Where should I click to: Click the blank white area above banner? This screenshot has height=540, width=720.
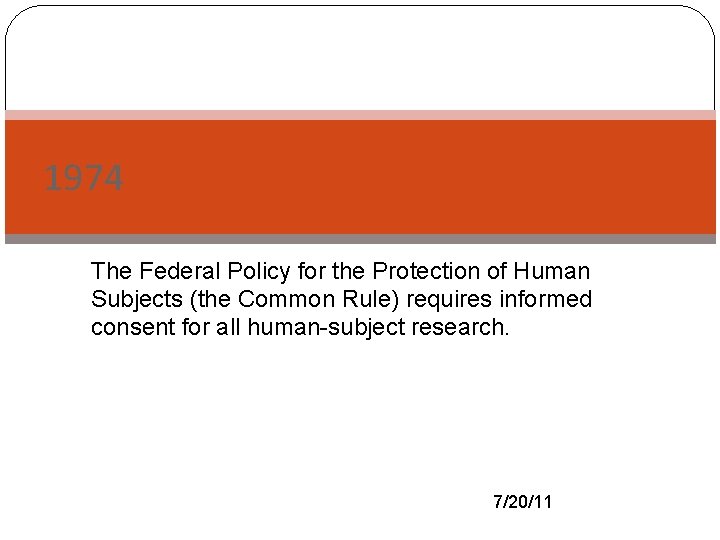pyautogui.click(x=360, y=57)
